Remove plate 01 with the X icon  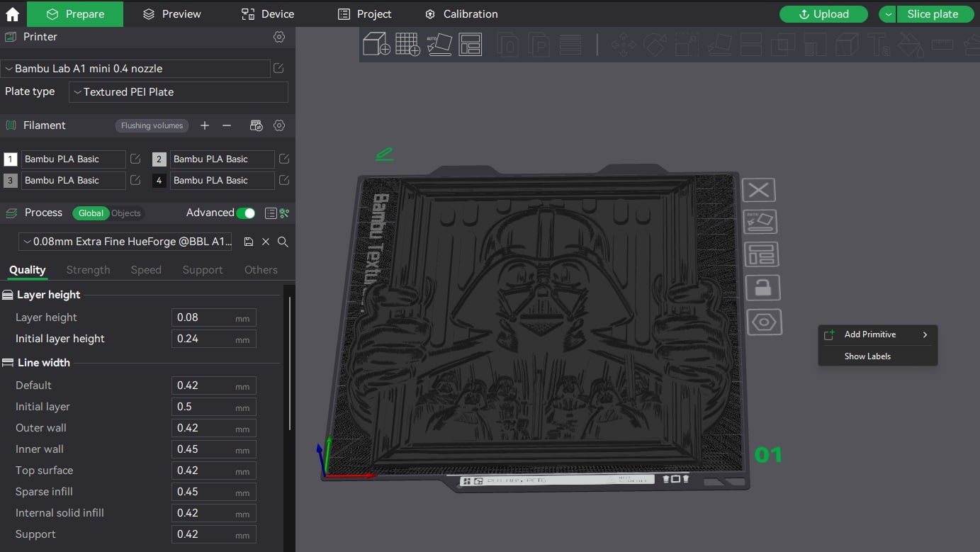coord(759,190)
